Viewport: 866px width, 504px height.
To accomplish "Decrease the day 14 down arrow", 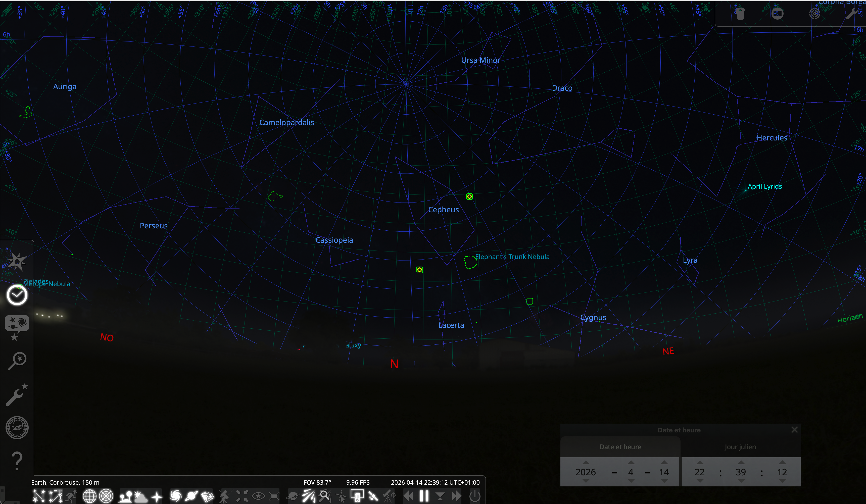I will (x=664, y=481).
